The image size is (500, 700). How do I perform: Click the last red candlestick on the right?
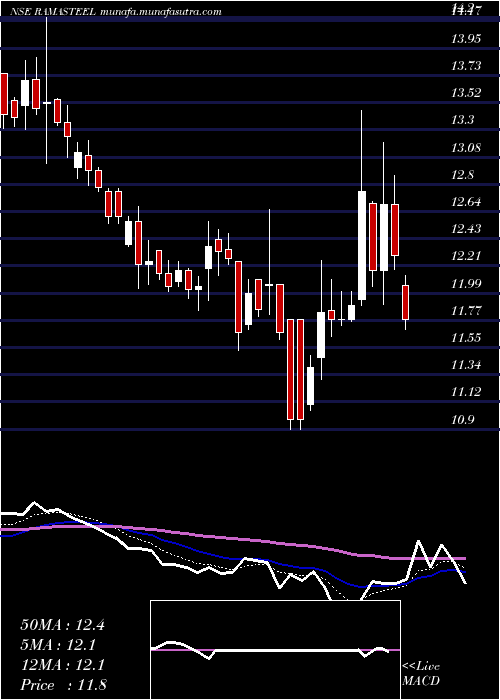click(x=405, y=303)
